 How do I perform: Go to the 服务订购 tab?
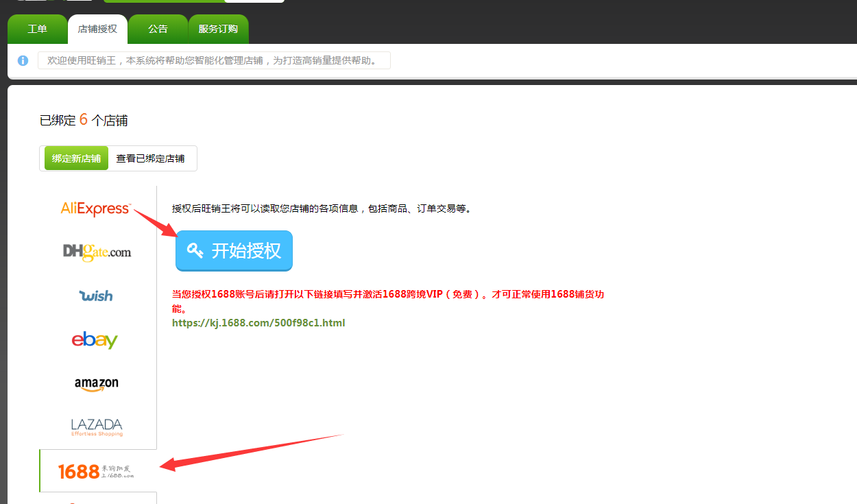218,29
